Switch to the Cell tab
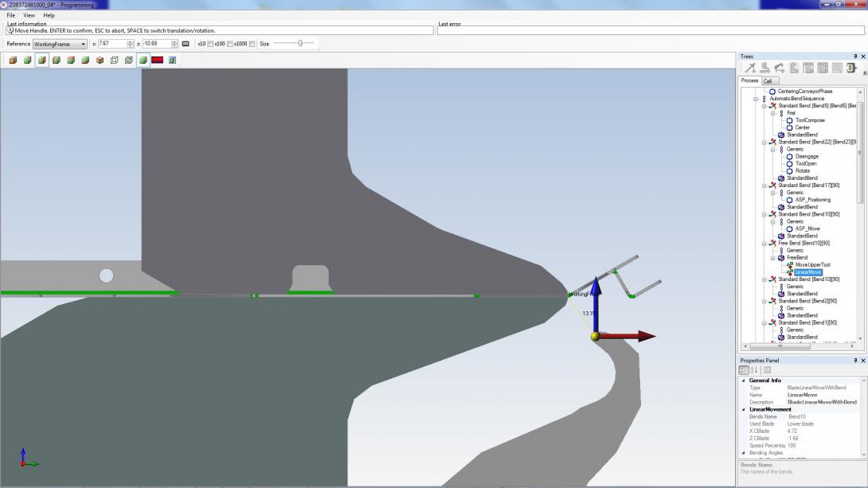Screen dimensions: 868x488 point(768,81)
